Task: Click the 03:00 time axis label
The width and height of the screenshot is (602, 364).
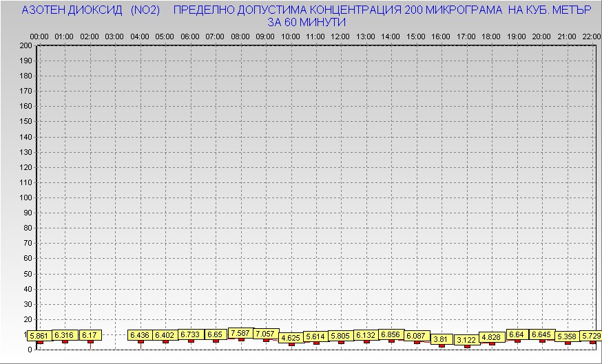Action: tap(114, 36)
